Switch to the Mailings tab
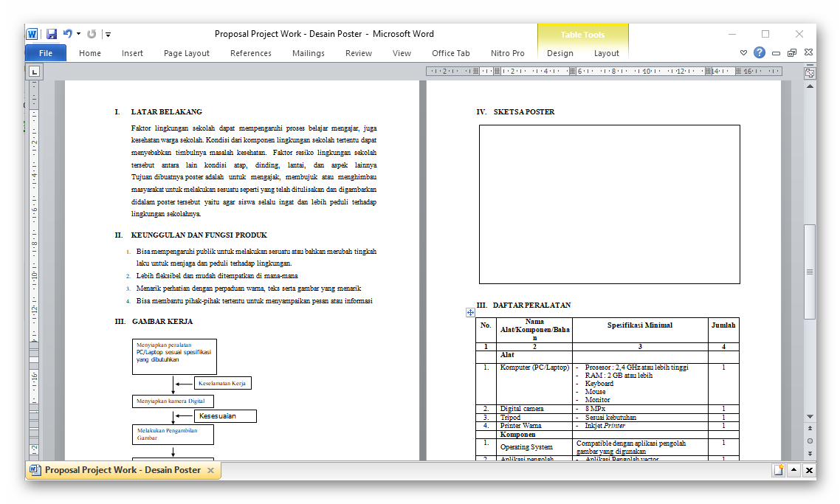 (x=308, y=52)
